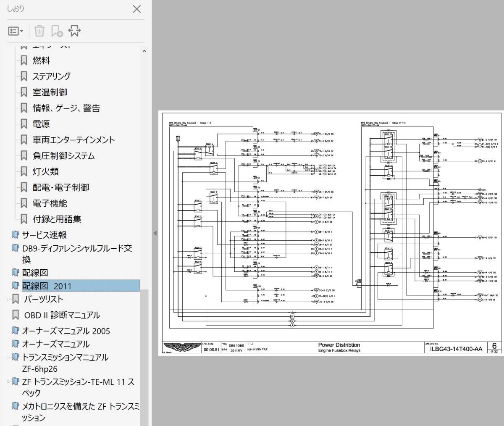Expand the パーツリスト bookmark node
This screenshot has height=426, width=504.
click(x=8, y=300)
